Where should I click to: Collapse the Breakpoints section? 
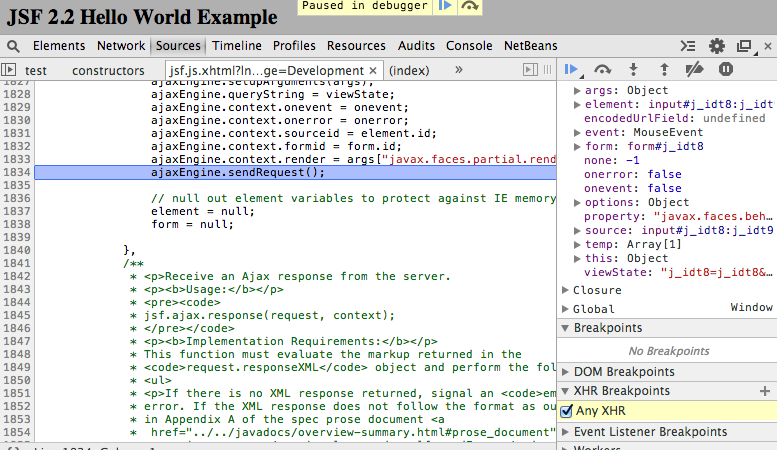point(565,328)
